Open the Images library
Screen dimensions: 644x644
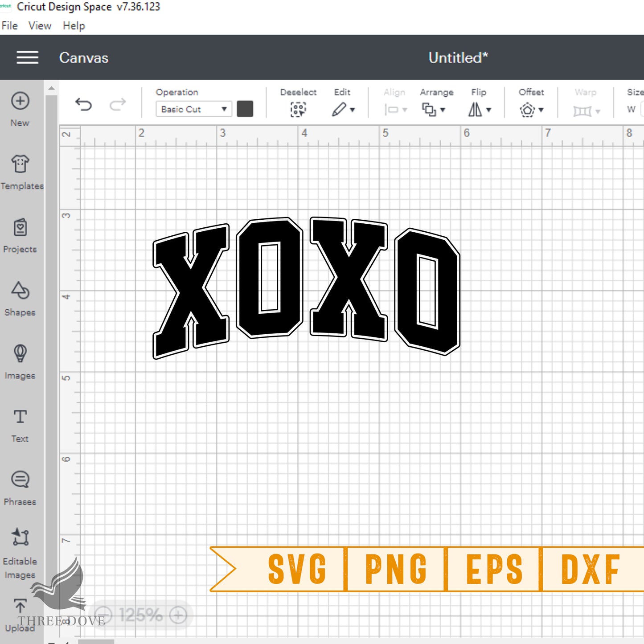point(20,362)
